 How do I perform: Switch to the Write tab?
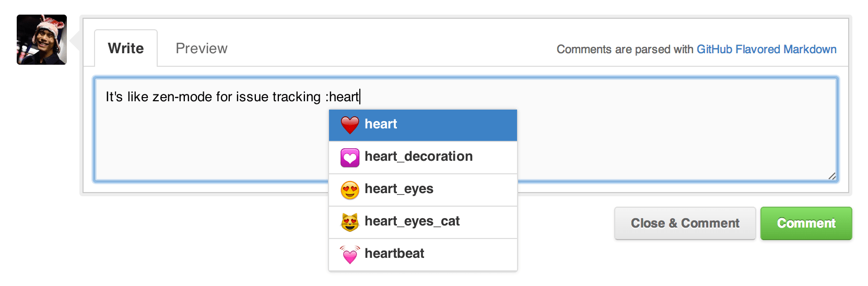pos(126,49)
